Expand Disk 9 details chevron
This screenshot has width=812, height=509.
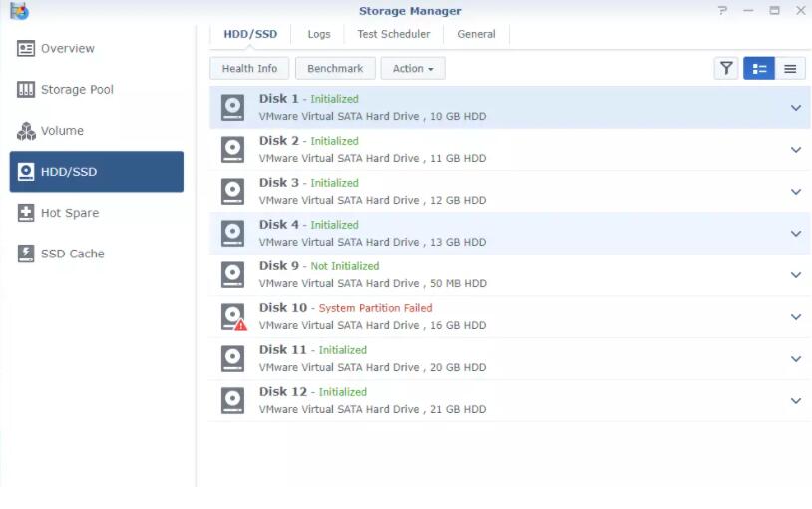[795, 275]
